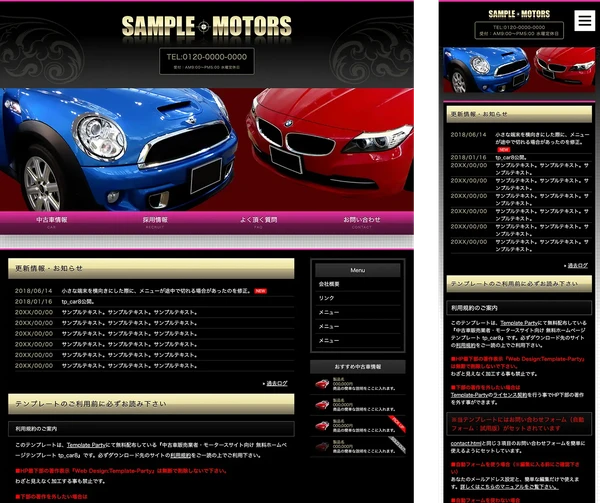Click the 利用規約のご案内 subheading in desktop view
The image size is (600, 503).
point(151,429)
